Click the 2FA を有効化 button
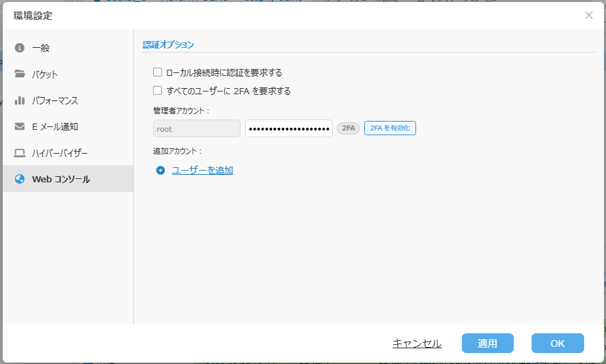Screen dimensions: 606x364 pyautogui.click(x=390, y=128)
